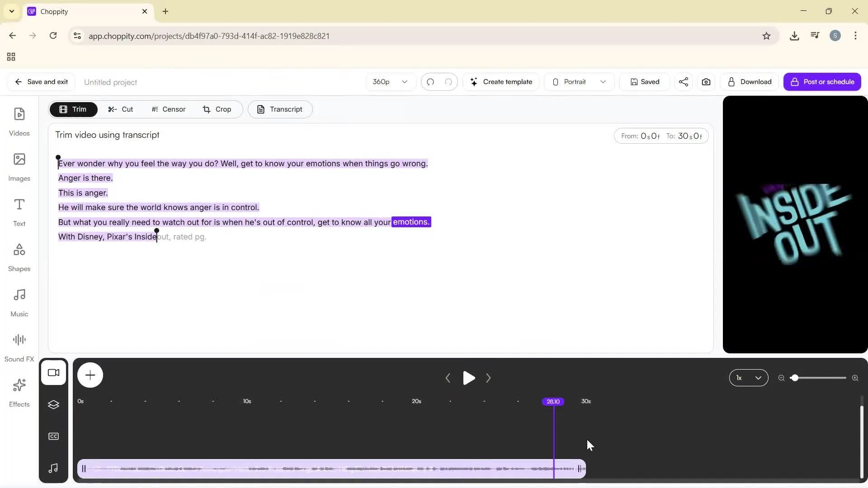Select the Text sidebar tool
This screenshot has height=488, width=868.
(19, 211)
